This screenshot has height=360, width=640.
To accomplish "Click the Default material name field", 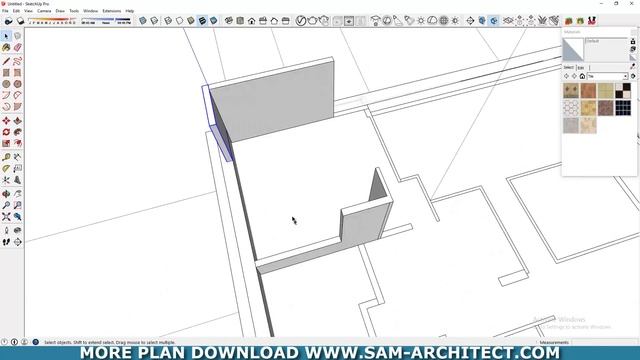I will [x=606, y=41].
